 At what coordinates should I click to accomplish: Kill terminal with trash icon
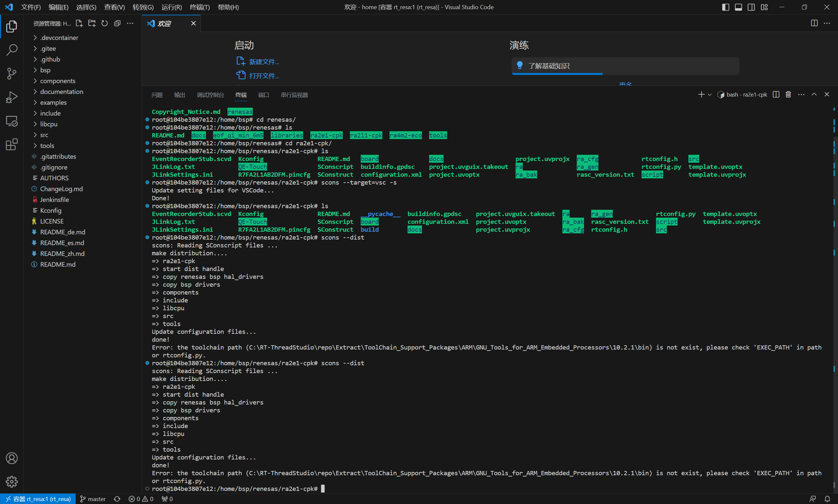tap(788, 94)
